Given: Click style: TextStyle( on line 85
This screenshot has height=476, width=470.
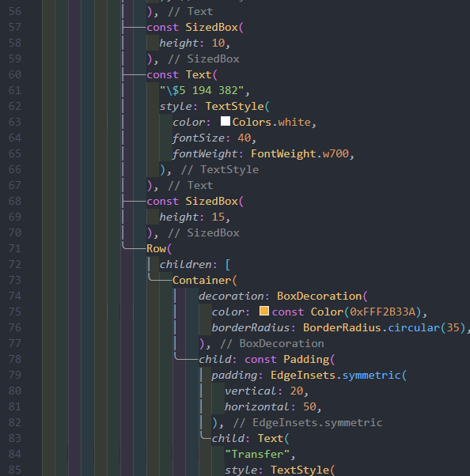Looking at the screenshot, I should tap(280, 470).
